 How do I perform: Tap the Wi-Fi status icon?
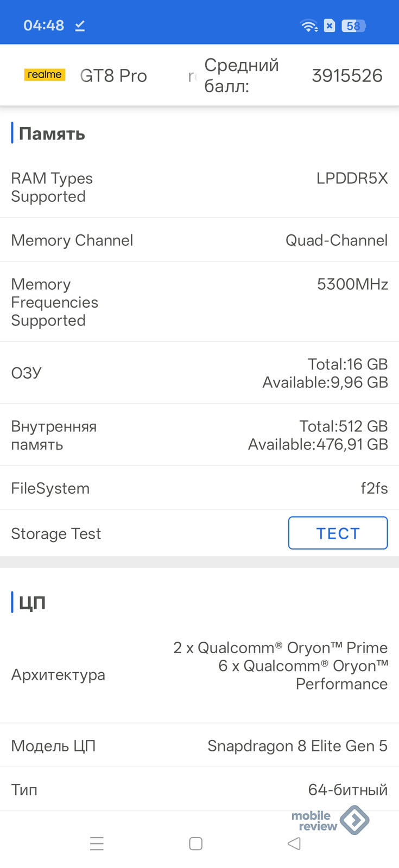(x=309, y=25)
